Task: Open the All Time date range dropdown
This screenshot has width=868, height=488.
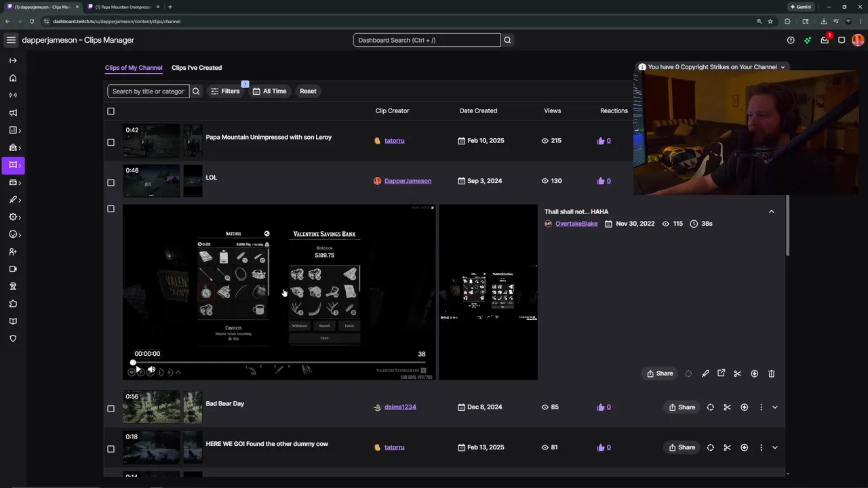Action: (x=269, y=91)
